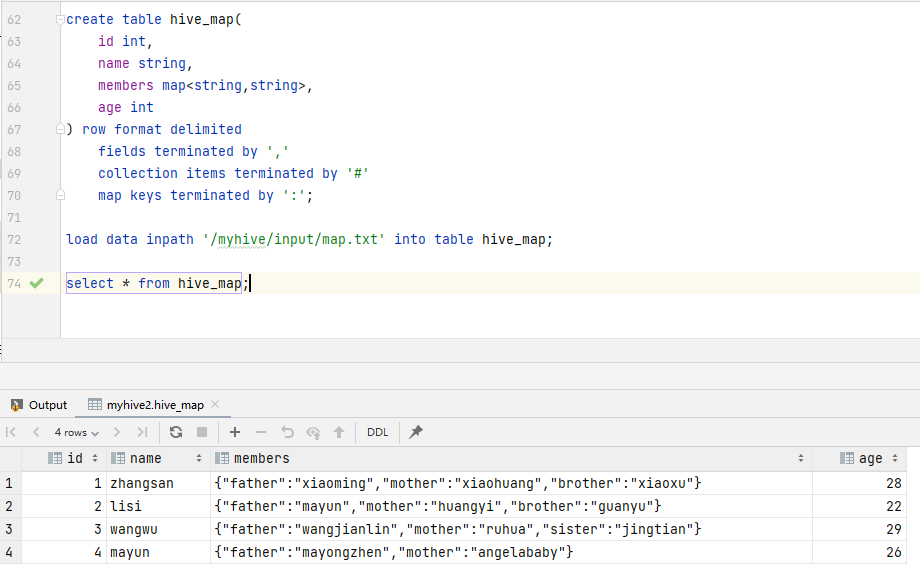Sort by id column arrows

click(x=95, y=458)
